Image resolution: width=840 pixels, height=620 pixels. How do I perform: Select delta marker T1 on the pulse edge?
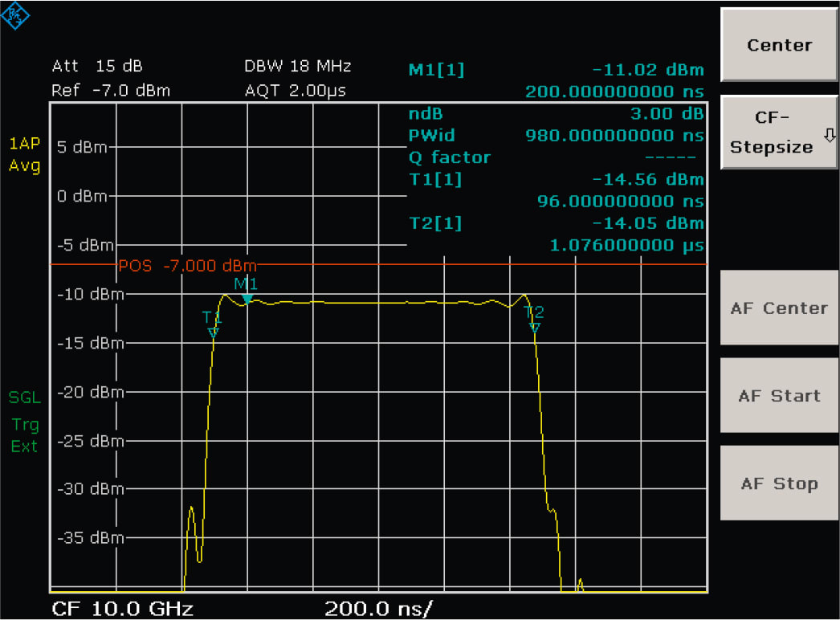pos(212,324)
